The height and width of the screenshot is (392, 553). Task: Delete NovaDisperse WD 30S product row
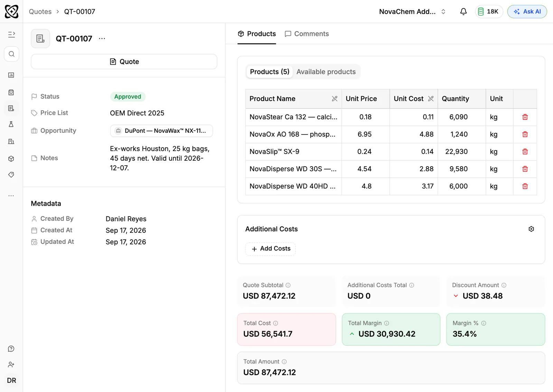pos(525,169)
